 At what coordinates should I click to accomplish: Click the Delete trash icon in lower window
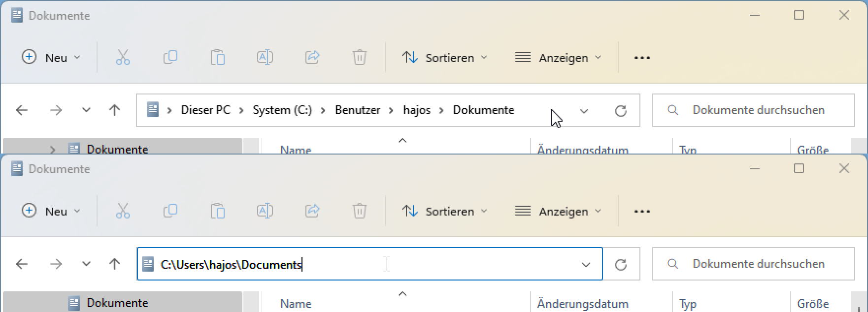click(360, 211)
